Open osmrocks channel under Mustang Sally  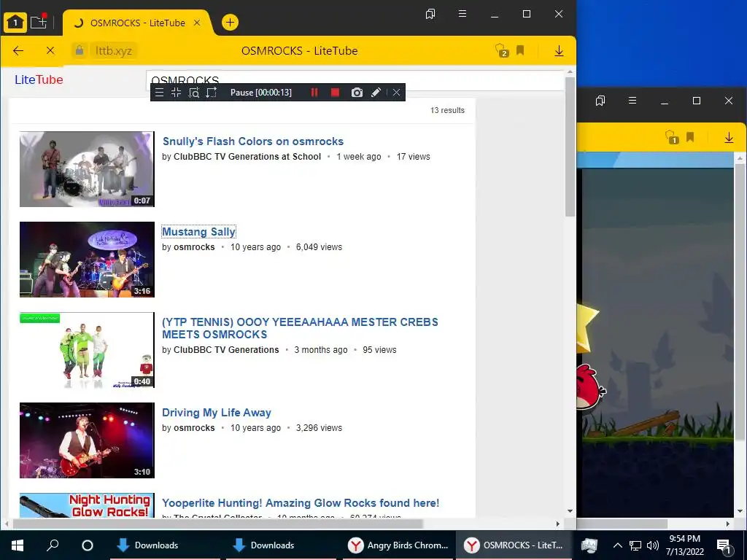194,247
